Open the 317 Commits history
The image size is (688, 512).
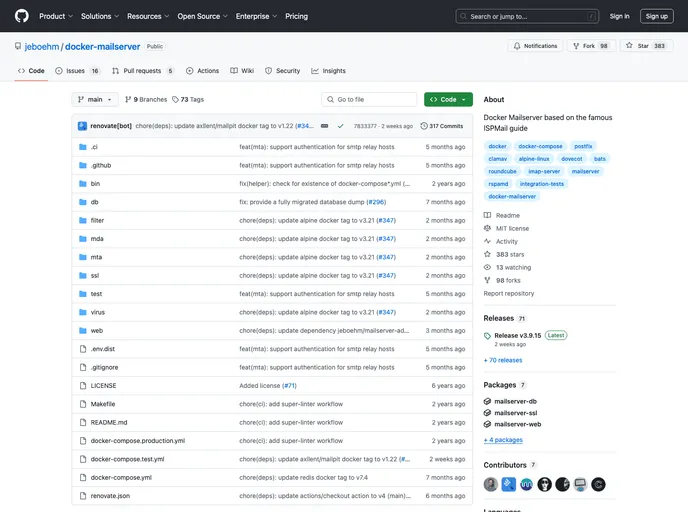coord(442,126)
